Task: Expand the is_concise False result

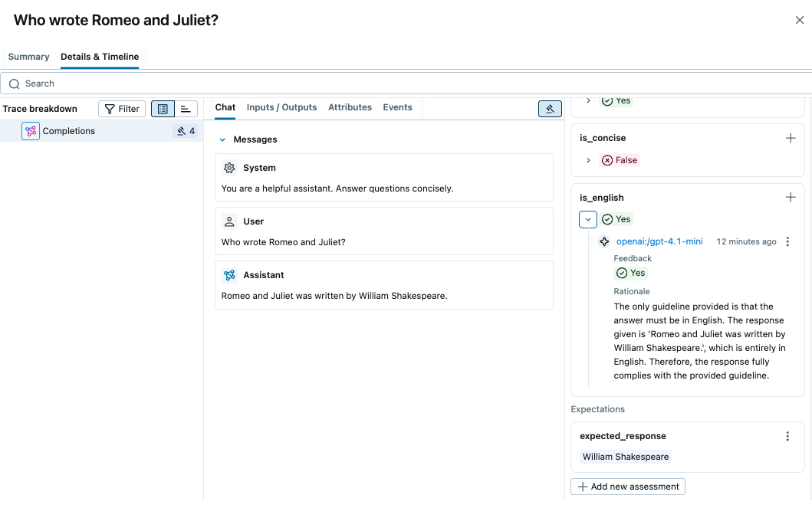Action: 588,160
